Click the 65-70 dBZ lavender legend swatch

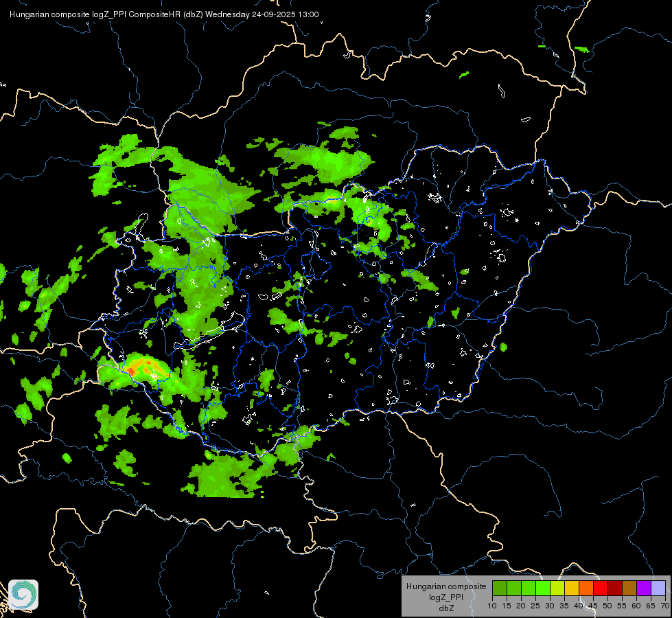tap(658, 588)
